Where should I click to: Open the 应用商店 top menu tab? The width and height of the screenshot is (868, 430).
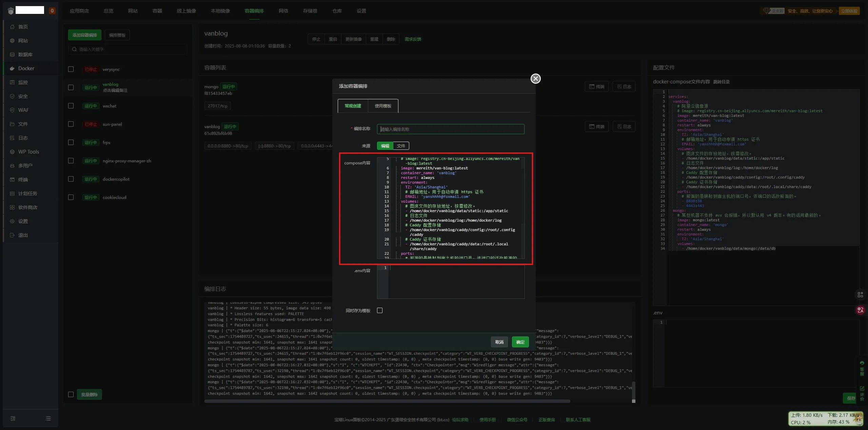[79, 11]
